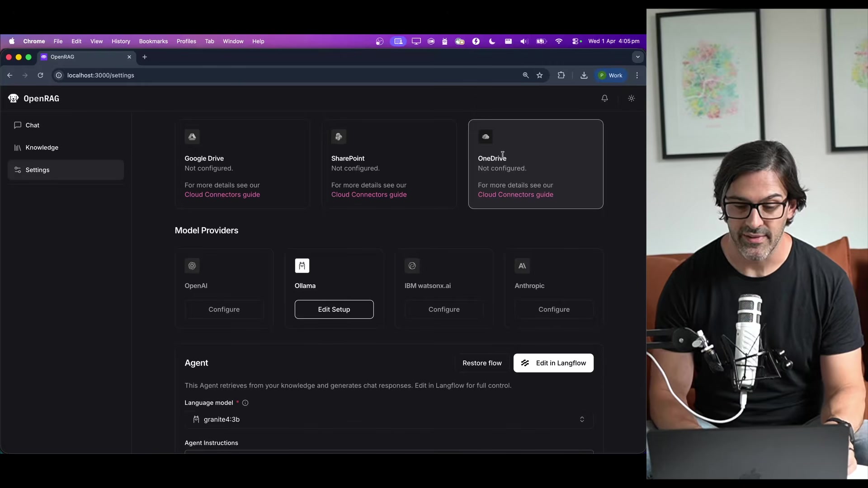Adjust volume via the menu bar speaker

click(x=524, y=41)
